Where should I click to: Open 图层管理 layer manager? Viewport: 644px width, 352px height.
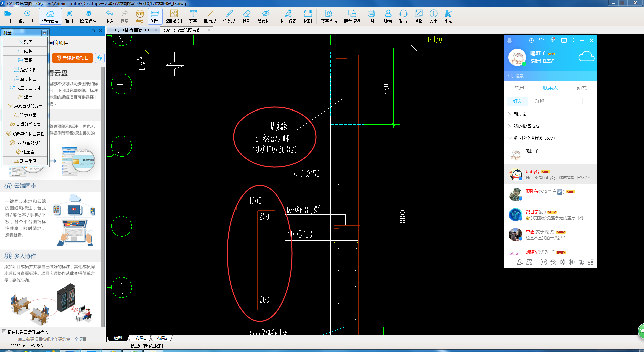[x=89, y=16]
